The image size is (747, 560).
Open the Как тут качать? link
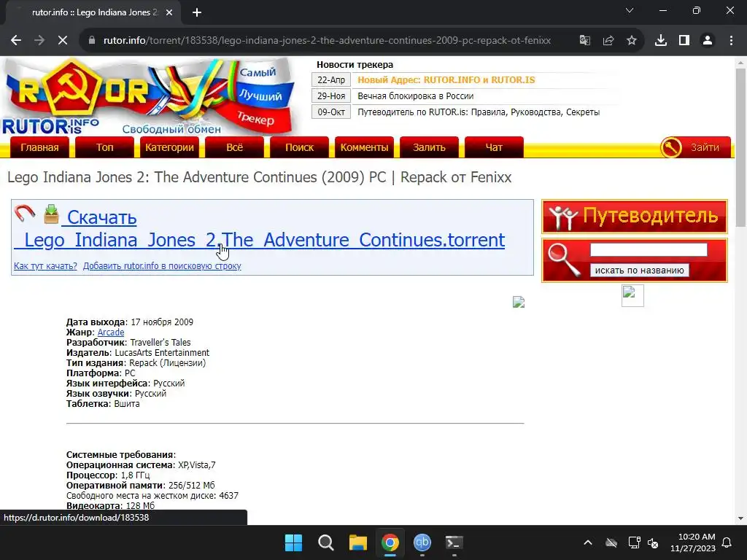pyautogui.click(x=45, y=265)
